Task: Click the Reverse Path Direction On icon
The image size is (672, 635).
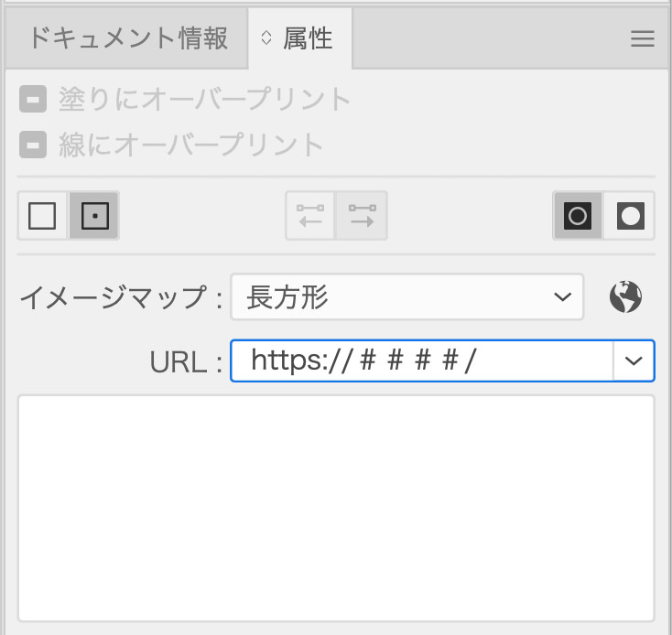Action: [x=363, y=216]
